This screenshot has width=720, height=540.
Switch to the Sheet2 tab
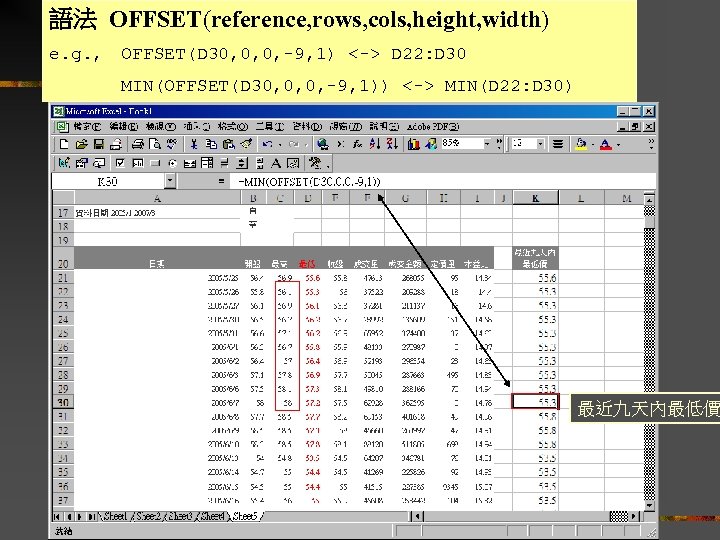[x=147, y=516]
